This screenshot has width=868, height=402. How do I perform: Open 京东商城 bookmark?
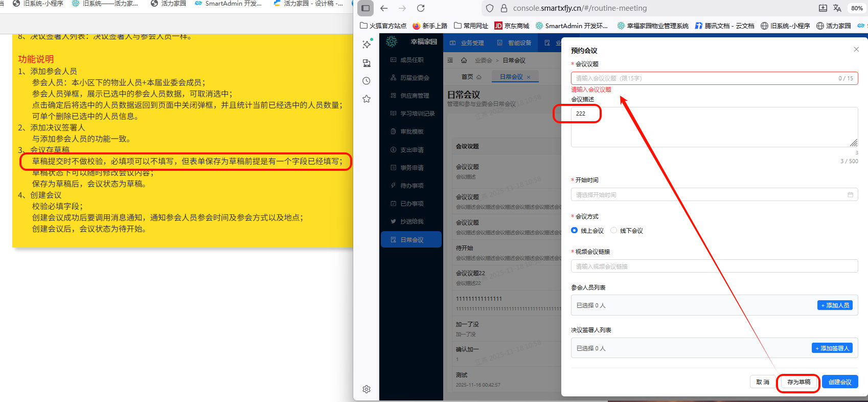[x=512, y=26]
